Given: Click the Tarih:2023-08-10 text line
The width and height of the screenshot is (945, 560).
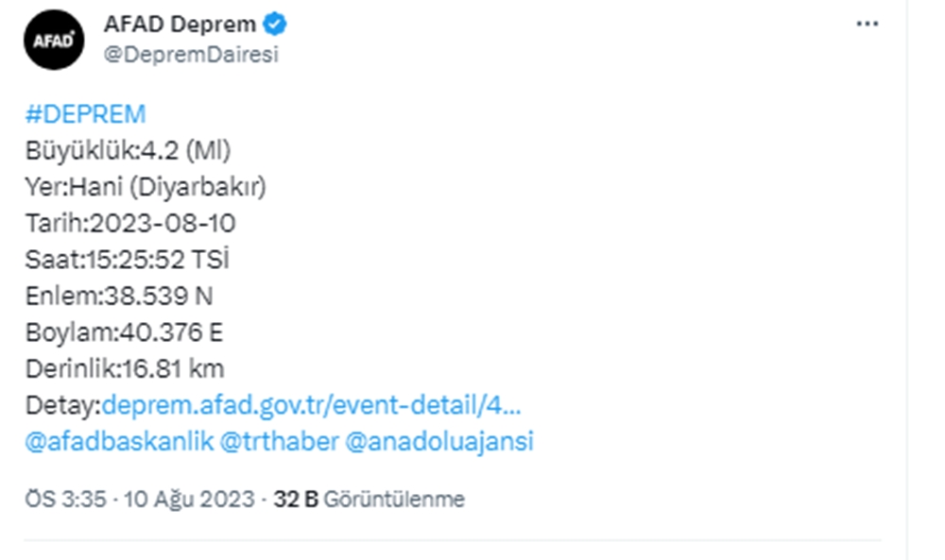Looking at the screenshot, I should 130,224.
